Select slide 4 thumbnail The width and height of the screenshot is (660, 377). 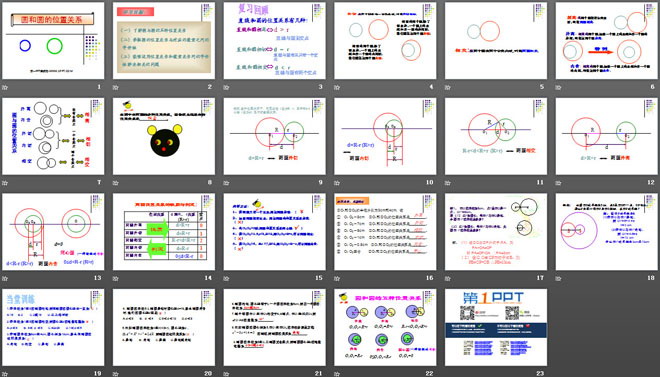point(385,41)
